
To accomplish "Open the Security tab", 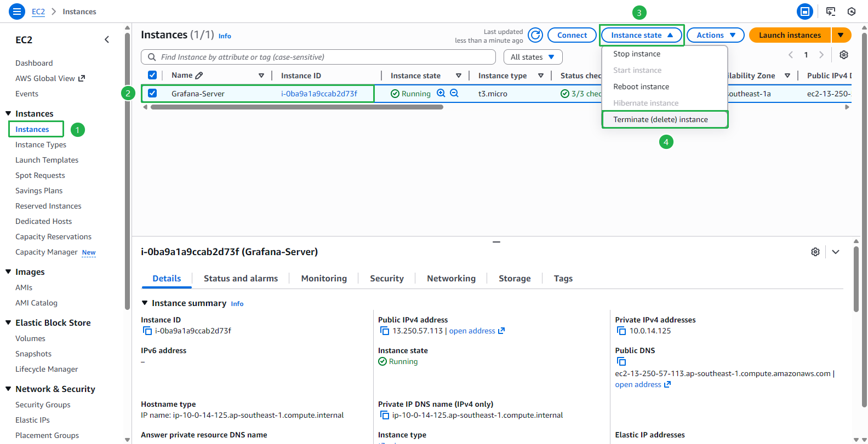I will [x=387, y=278].
